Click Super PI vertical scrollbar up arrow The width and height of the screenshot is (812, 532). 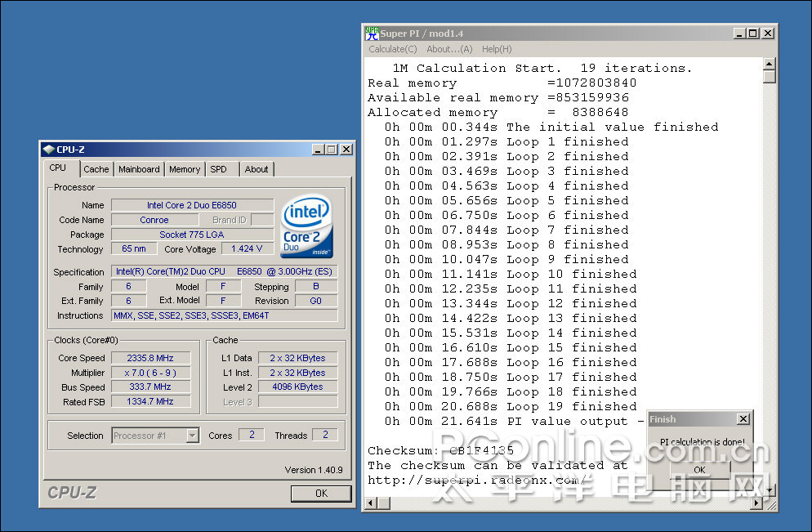(x=770, y=64)
